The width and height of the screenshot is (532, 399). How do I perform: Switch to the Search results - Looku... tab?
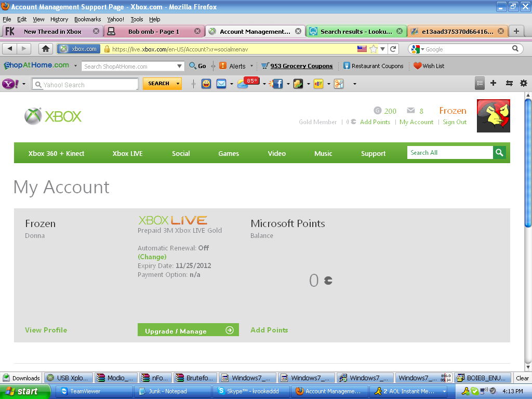pos(356,31)
